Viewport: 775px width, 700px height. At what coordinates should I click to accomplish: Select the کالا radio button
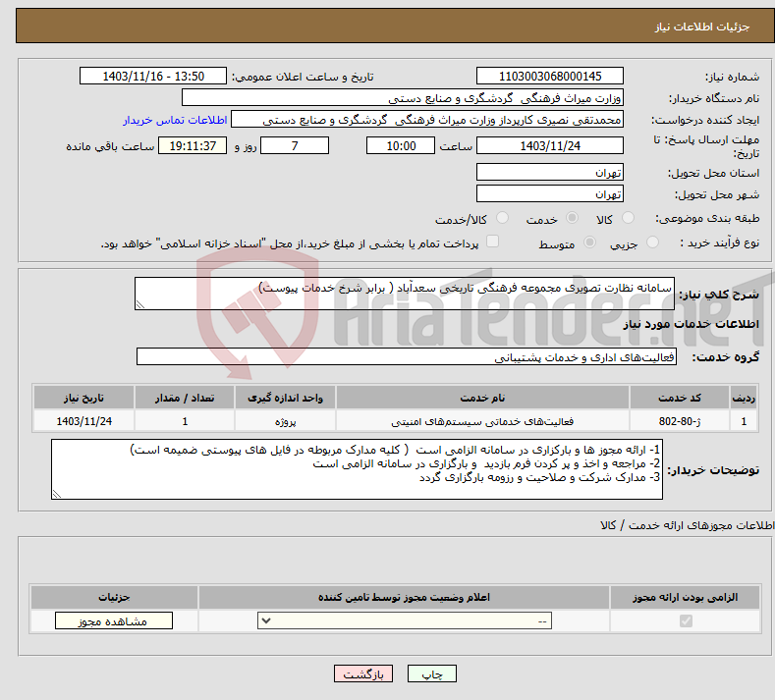coord(628,218)
